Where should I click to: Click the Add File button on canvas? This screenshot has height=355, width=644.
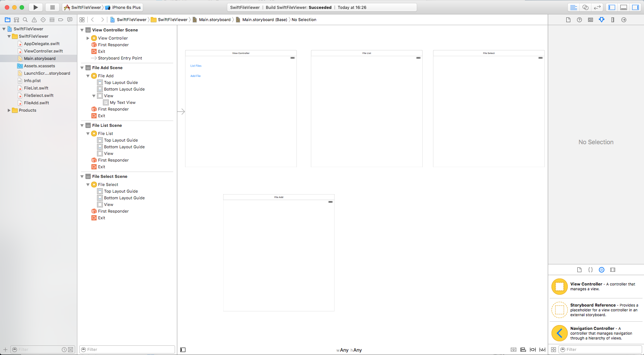(195, 76)
